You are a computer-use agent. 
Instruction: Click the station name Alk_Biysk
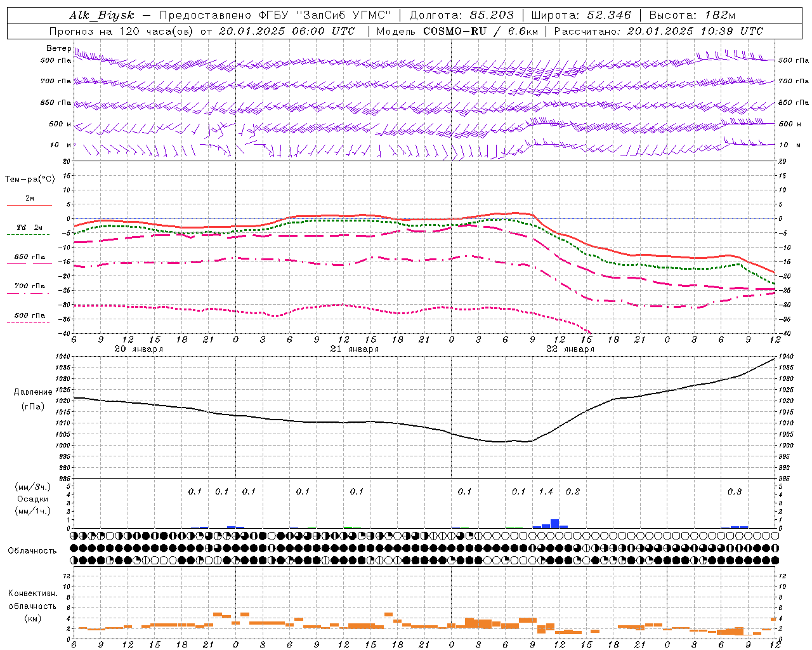coord(101,16)
